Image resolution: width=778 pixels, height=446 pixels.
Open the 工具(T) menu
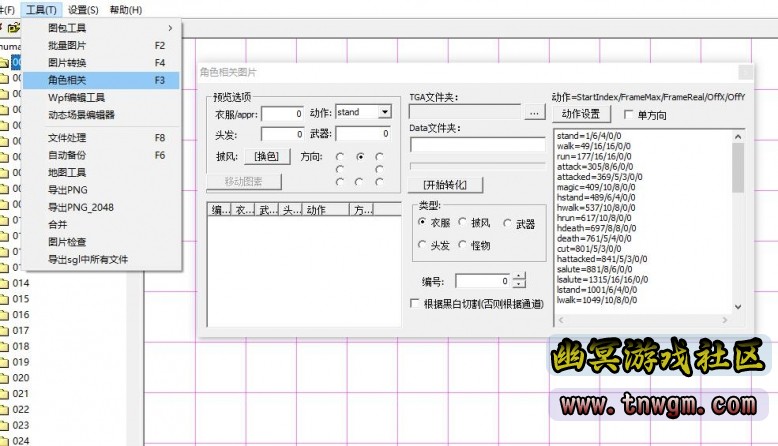point(41,9)
